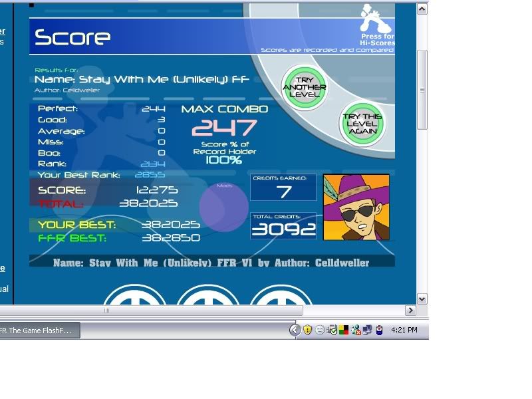
Task: Click the battery power tray icon
Action: [379, 329]
